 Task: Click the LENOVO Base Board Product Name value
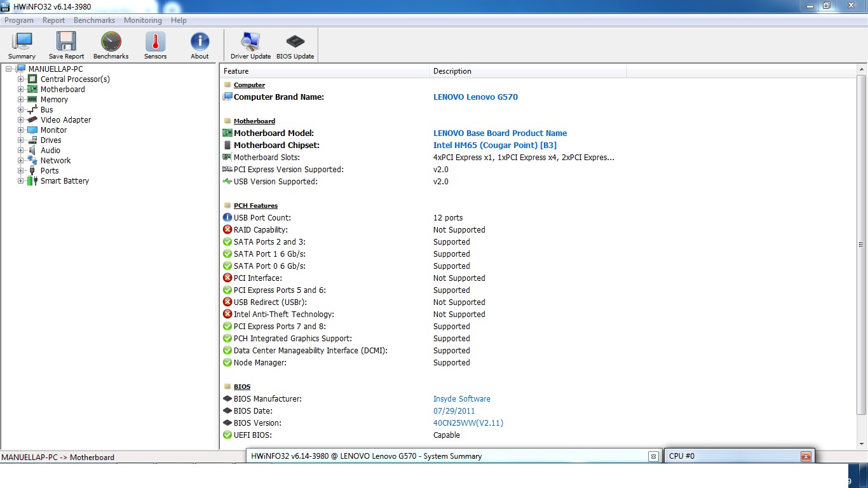click(500, 133)
